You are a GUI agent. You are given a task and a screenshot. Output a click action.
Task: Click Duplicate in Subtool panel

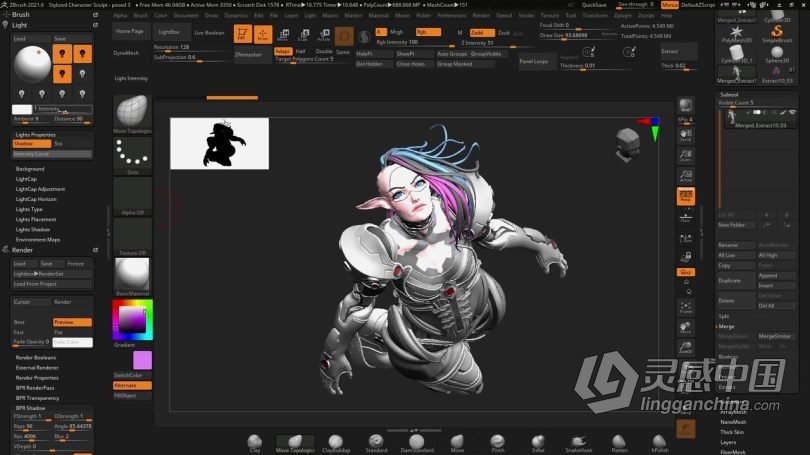(736, 280)
